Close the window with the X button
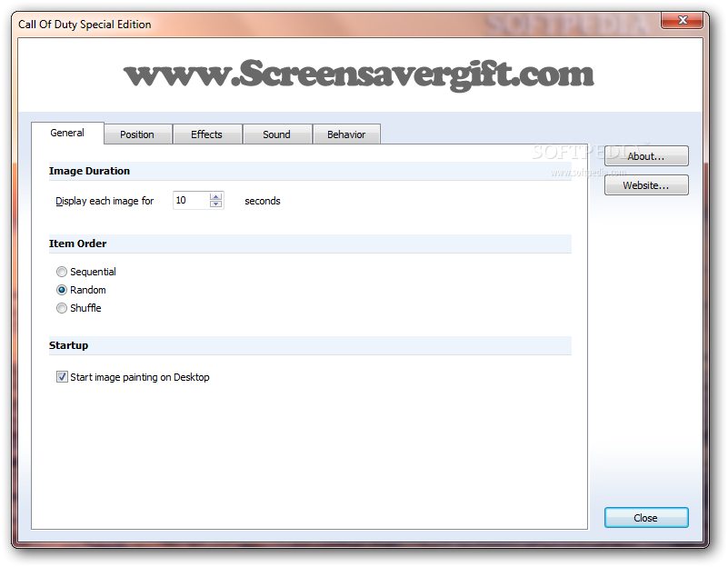 [x=682, y=20]
